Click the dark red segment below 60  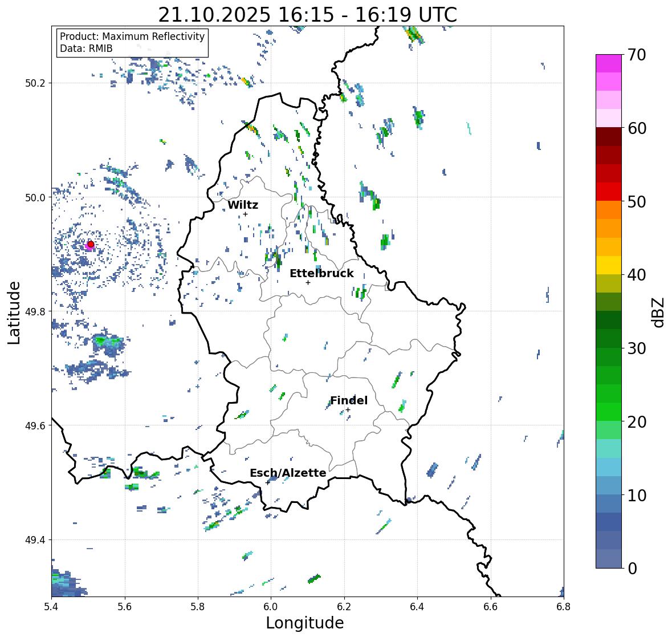[609, 137]
